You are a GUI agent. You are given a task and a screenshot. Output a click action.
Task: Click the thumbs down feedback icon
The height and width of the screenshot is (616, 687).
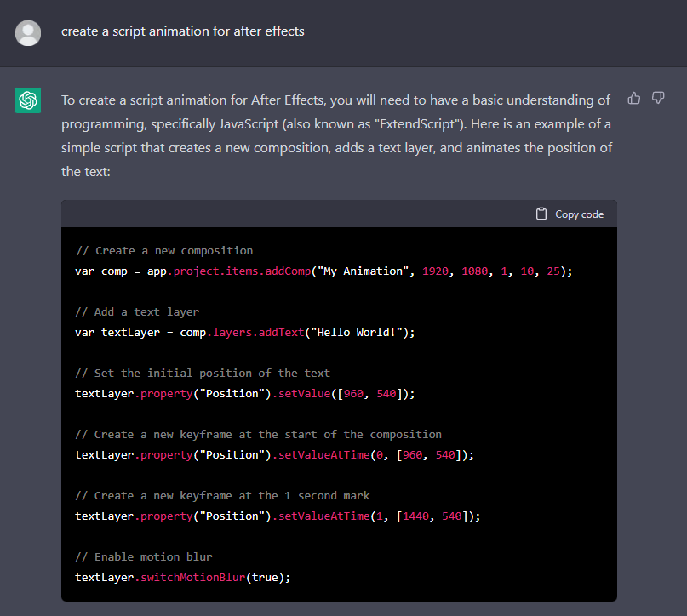click(x=658, y=98)
